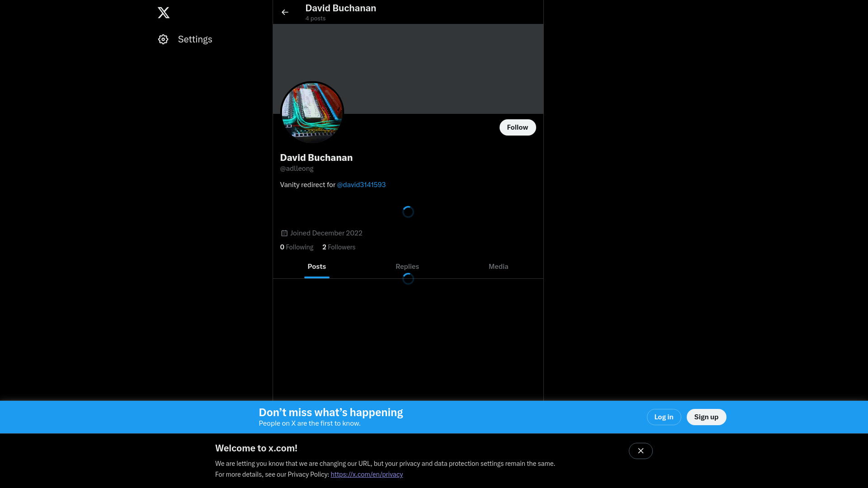The image size is (868, 488).
Task: View the 2 Followers list
Action: click(x=339, y=247)
